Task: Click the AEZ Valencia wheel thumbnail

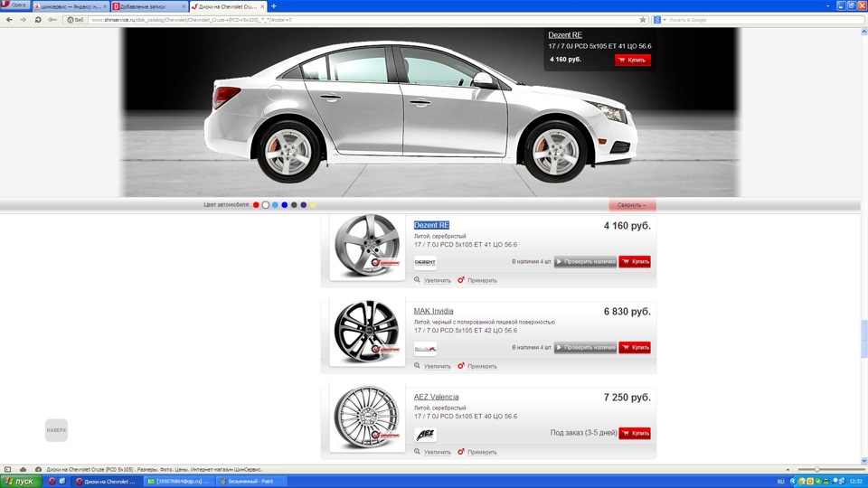Action: [x=367, y=418]
